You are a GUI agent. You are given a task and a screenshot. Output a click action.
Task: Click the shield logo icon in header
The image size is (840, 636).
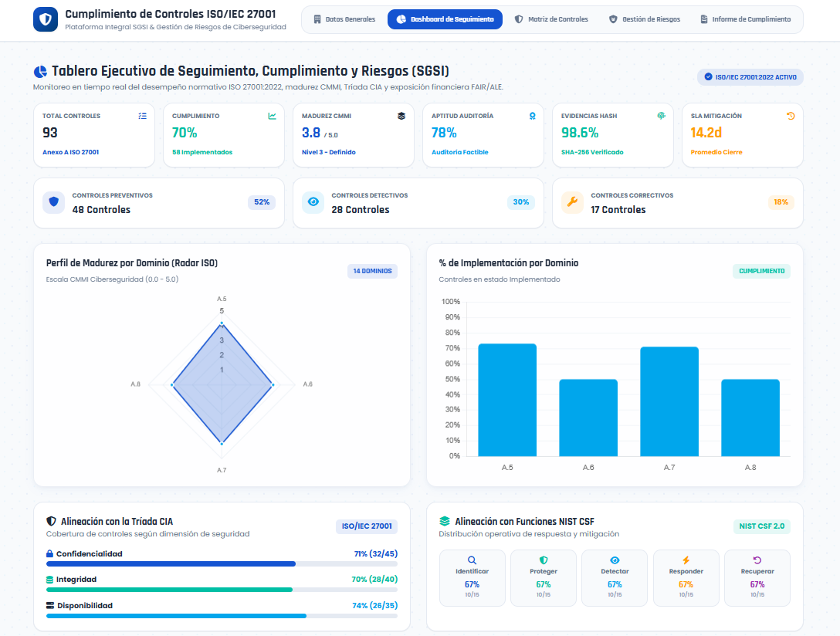click(x=46, y=20)
